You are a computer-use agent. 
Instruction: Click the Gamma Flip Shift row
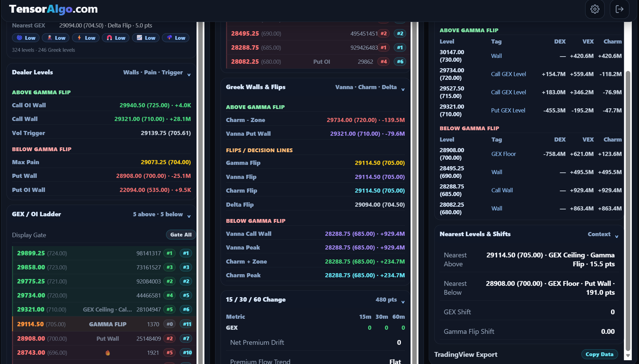[529, 331]
